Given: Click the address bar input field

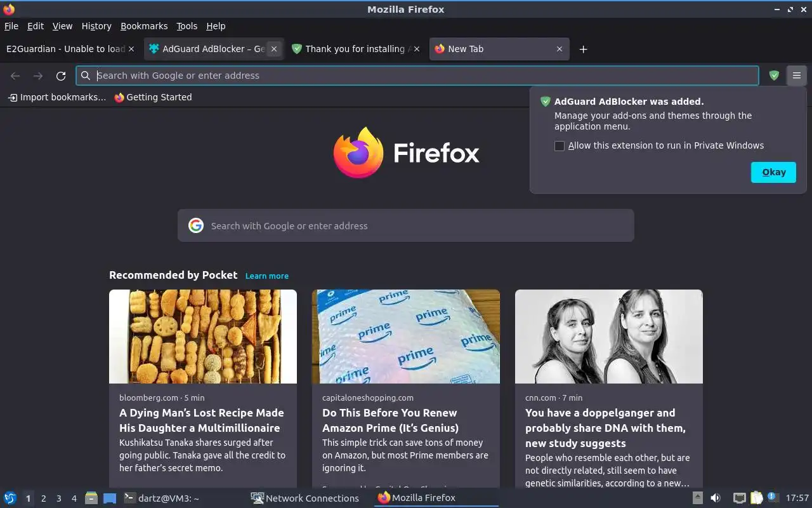Looking at the screenshot, I should point(417,76).
